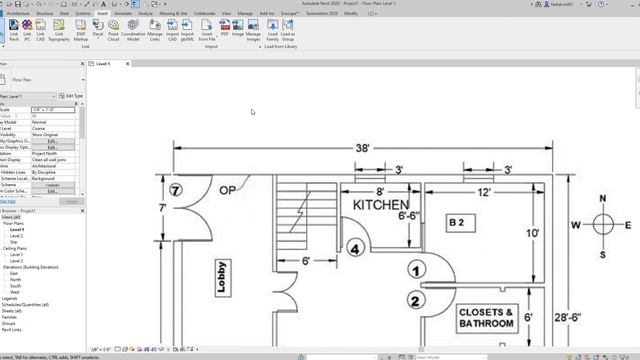Viewport: 640px width, 360px height.
Task: Click the Properties palette scrollbar
Action: pyautogui.click(x=82, y=122)
